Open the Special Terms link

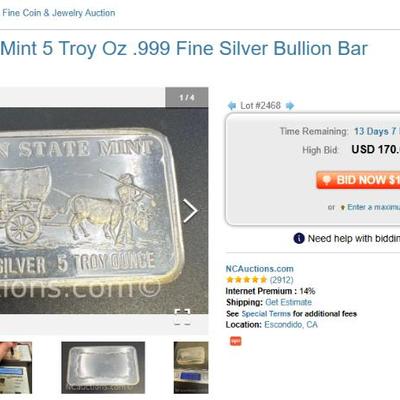266,314
